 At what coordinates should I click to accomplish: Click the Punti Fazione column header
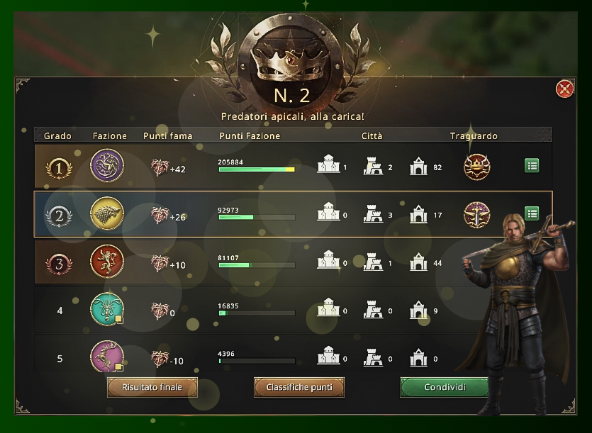250,136
